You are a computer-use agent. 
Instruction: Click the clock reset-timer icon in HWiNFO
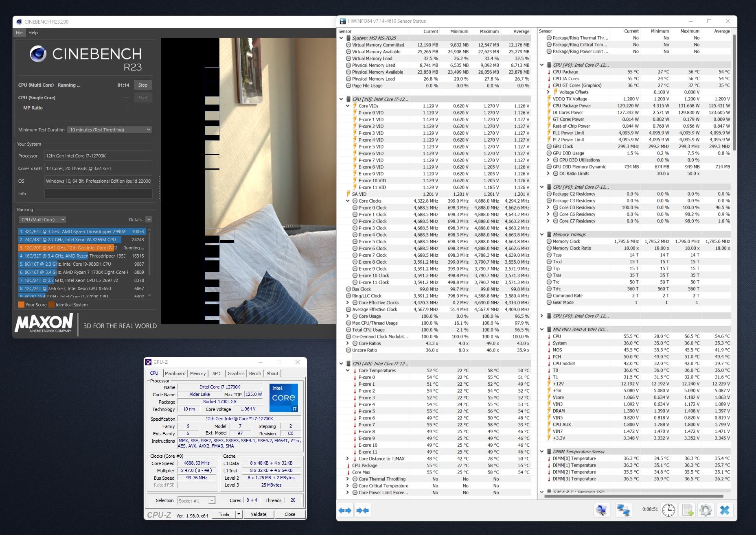pos(668,510)
